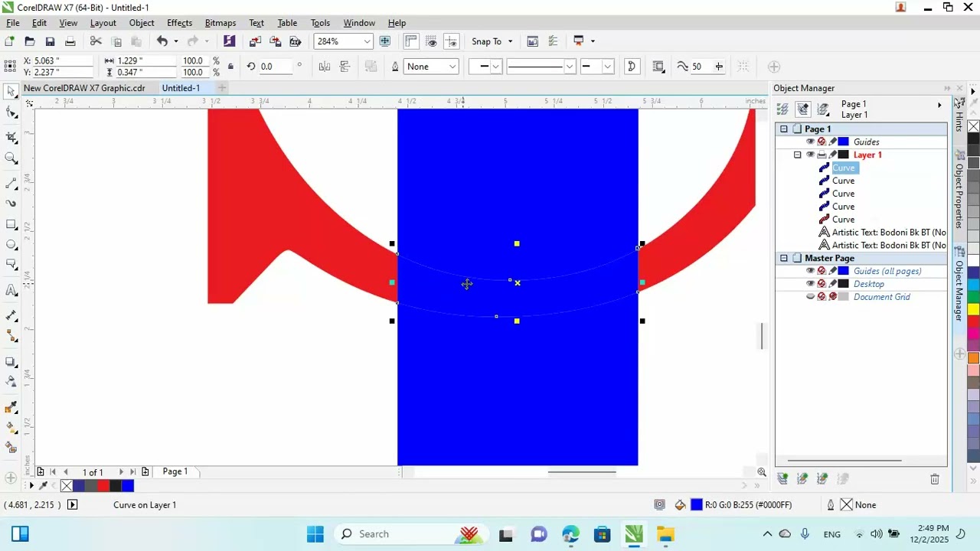Select the Rectangle tool in toolbox

(11, 225)
